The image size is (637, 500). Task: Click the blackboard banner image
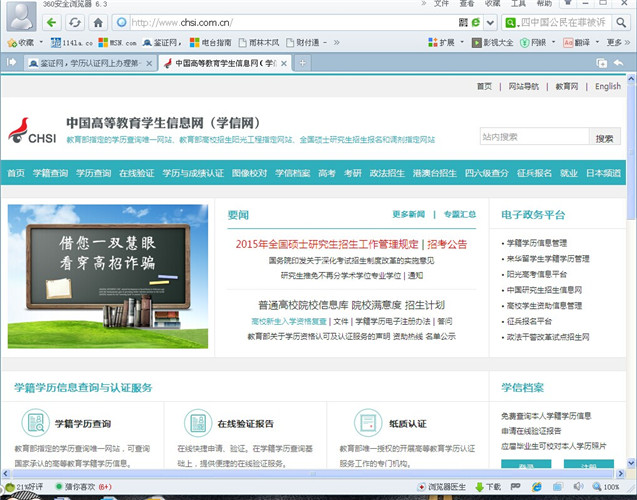[x=108, y=276]
